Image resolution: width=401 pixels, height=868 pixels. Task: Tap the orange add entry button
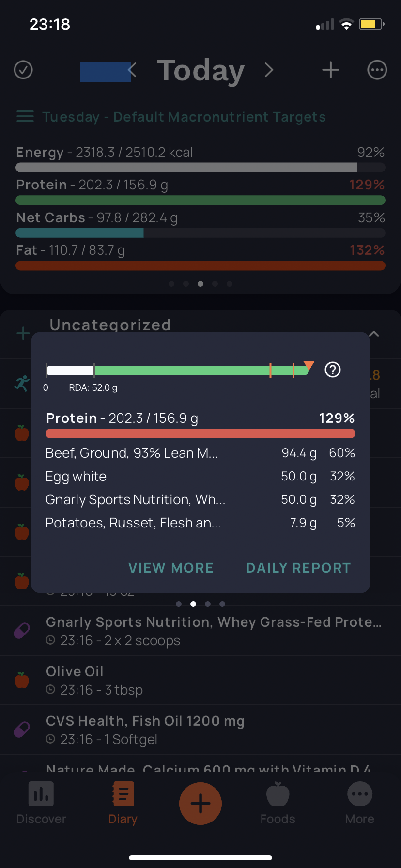(x=200, y=804)
